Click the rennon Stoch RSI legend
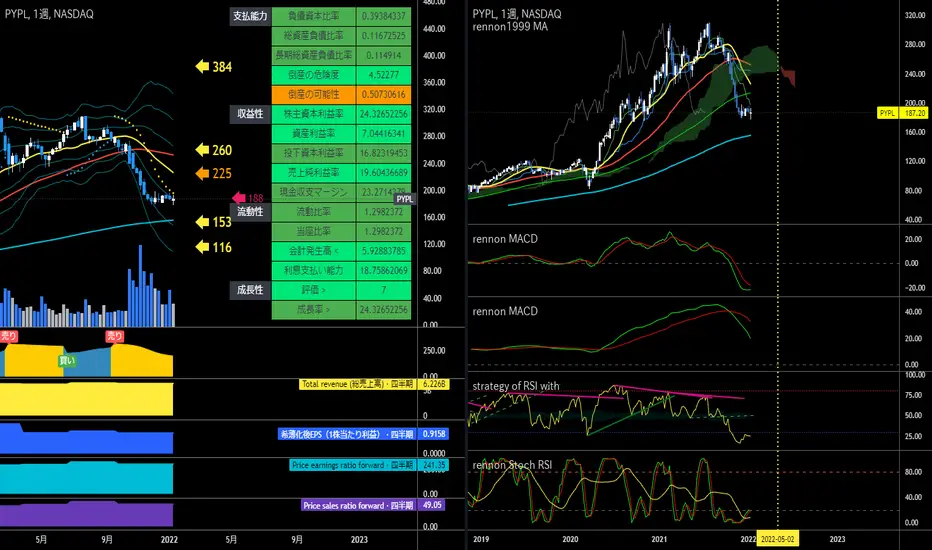This screenshot has width=932, height=550. (x=512, y=465)
